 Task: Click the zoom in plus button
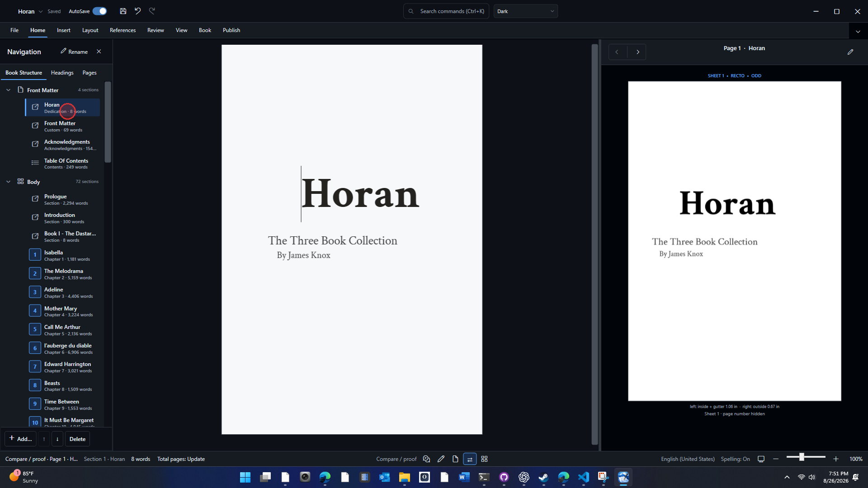(x=836, y=459)
